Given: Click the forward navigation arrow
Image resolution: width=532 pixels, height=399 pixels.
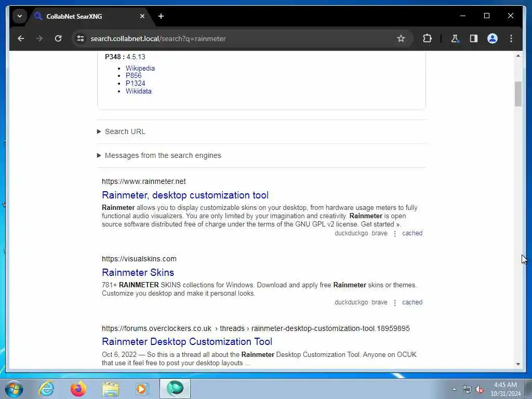Looking at the screenshot, I should [x=39, y=38].
